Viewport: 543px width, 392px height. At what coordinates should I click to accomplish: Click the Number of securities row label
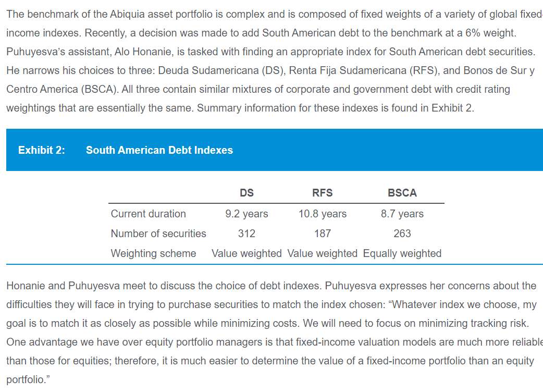point(158,234)
